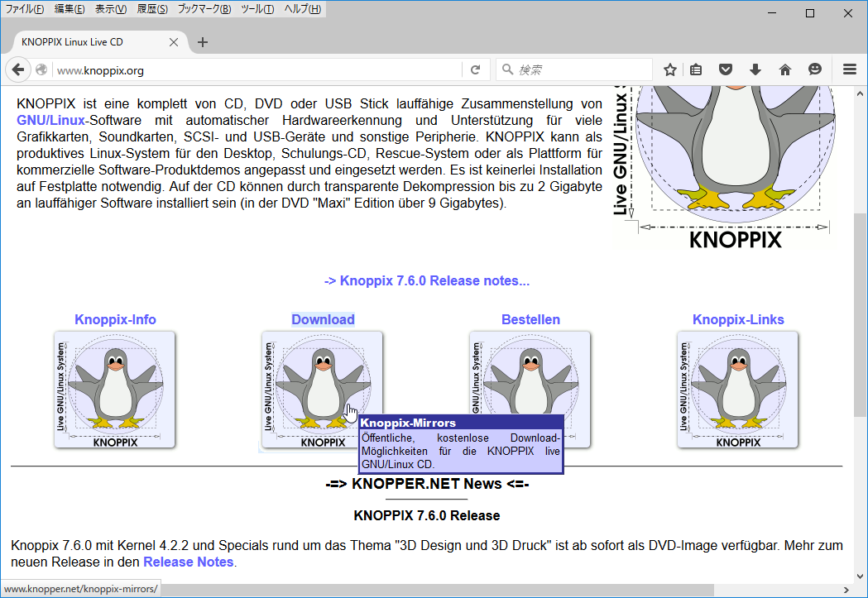
Task: Click the KNOPPIX 7.6.0 Release heading
Action: [x=427, y=515]
